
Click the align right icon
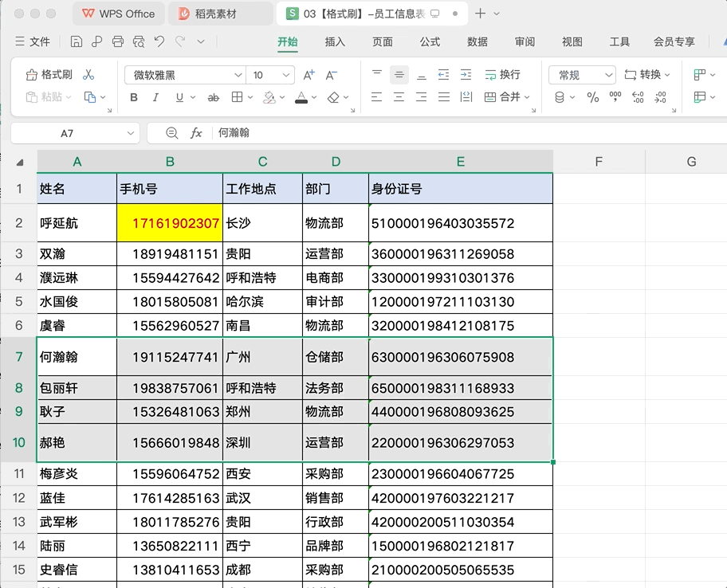[x=422, y=97]
